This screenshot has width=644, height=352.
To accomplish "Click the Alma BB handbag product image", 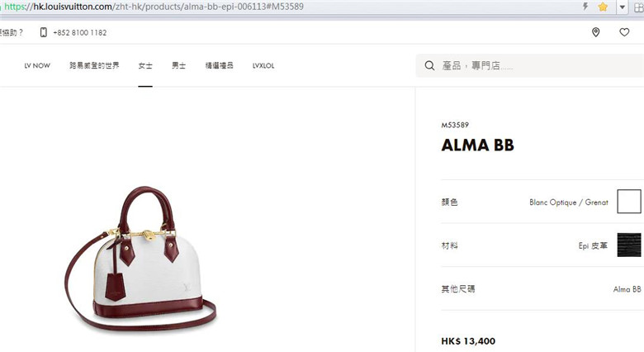I will click(x=140, y=259).
